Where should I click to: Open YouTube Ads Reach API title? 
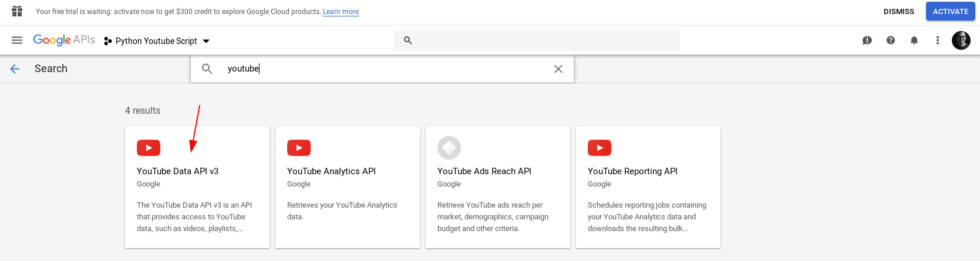[484, 171]
